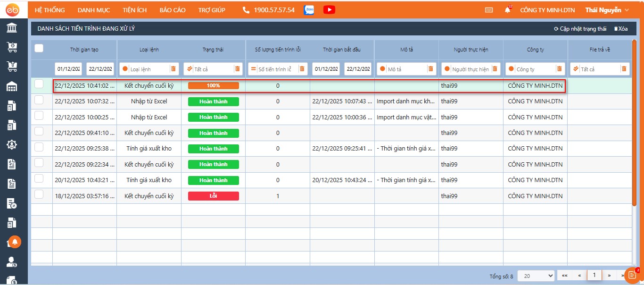Viewport: 644px width, 285px height.
Task: Open the warehouse icon in sidebar
Action: pos(12,86)
